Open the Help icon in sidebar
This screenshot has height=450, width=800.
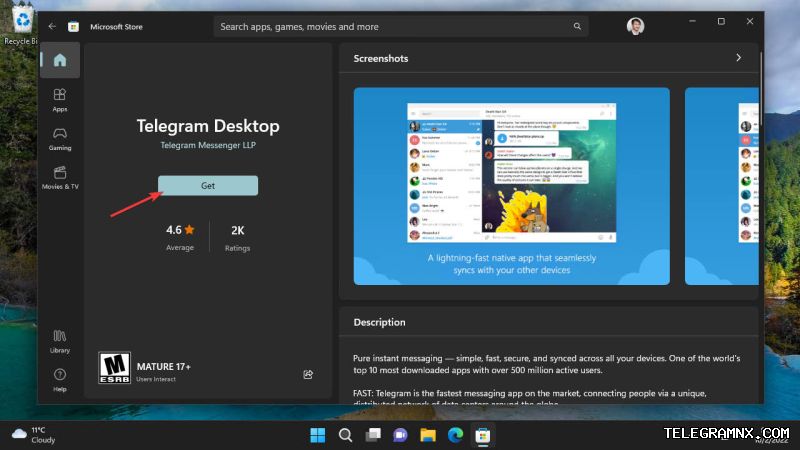click(x=60, y=380)
